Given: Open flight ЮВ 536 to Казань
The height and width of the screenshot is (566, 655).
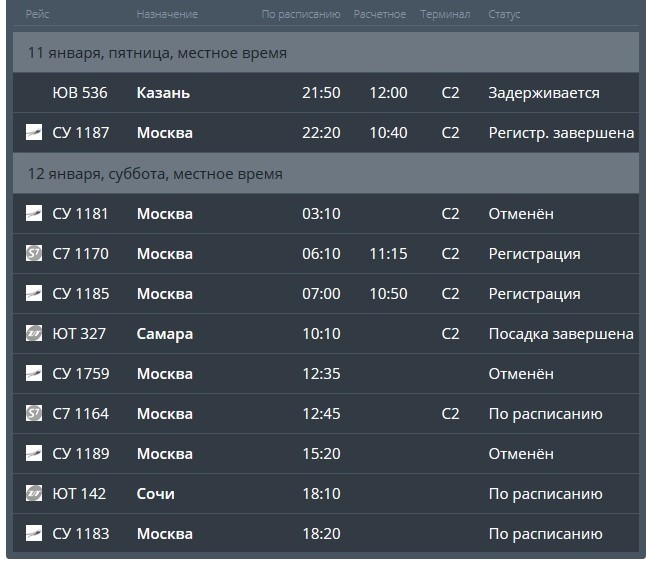Looking at the screenshot, I should tap(326, 92).
